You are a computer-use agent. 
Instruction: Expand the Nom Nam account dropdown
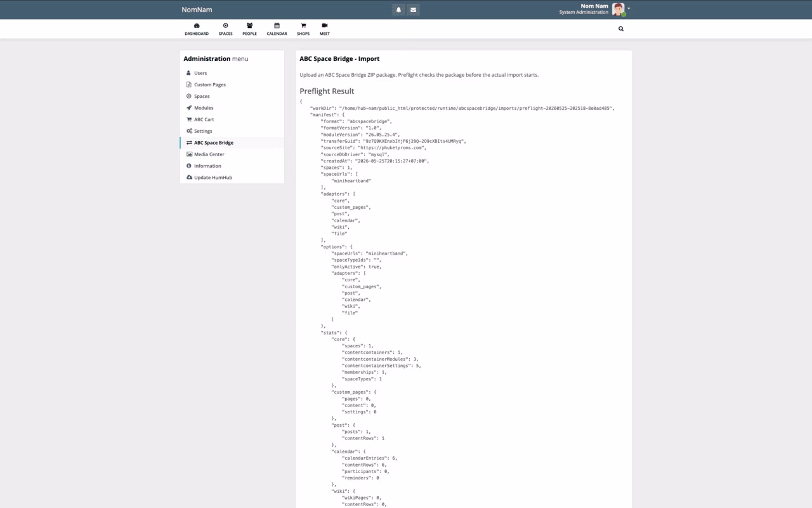[629, 9]
